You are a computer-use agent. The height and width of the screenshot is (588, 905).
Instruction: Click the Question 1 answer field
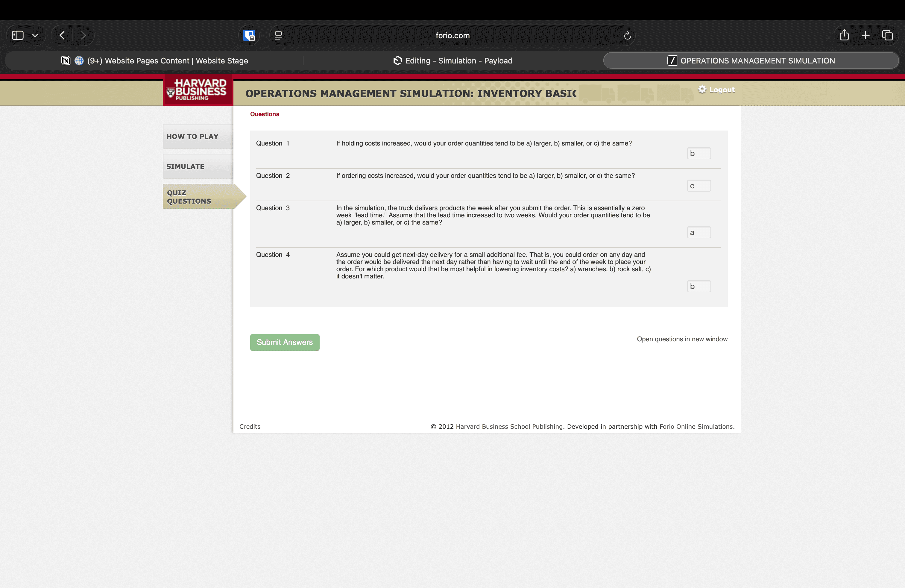coord(699,154)
